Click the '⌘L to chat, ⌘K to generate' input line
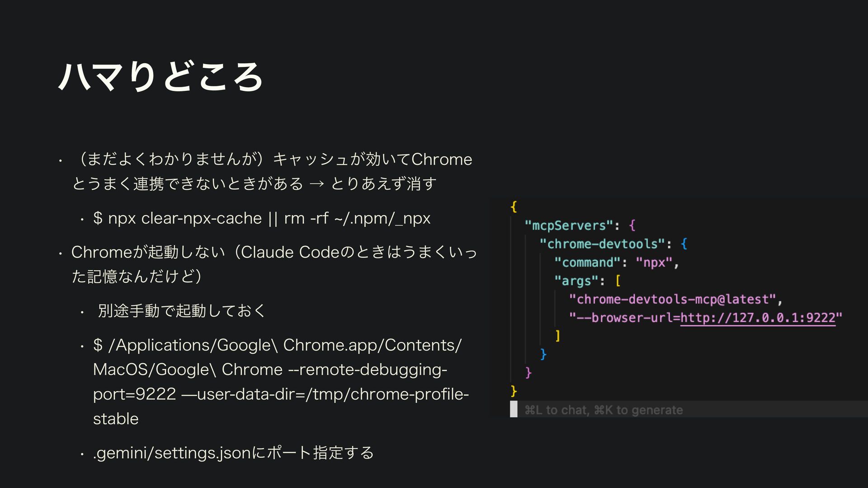 coord(604,410)
